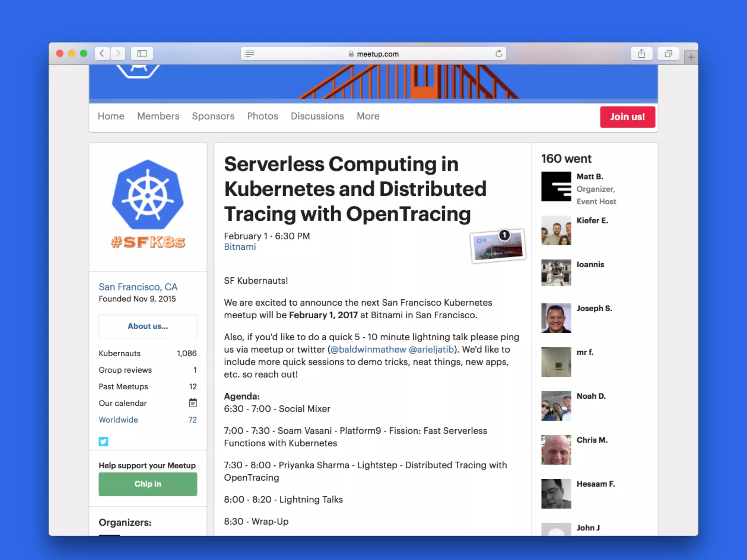Show all tabs overview icon

click(668, 54)
